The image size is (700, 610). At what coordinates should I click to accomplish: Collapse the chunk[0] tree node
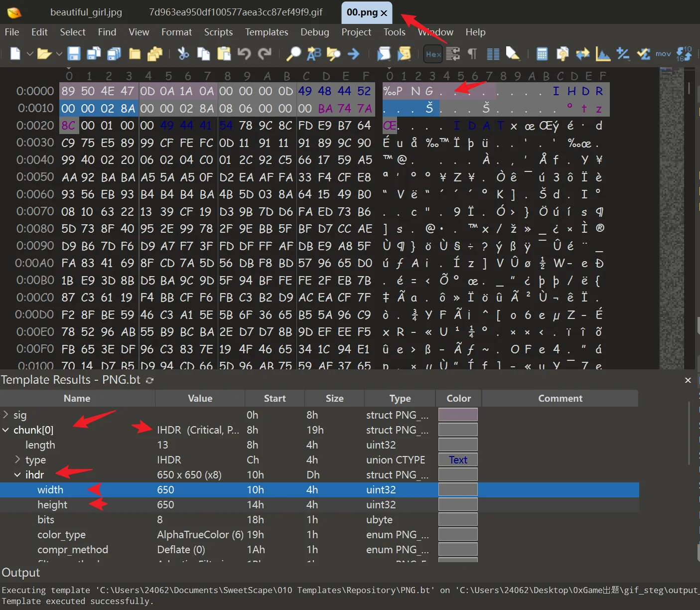click(x=6, y=430)
